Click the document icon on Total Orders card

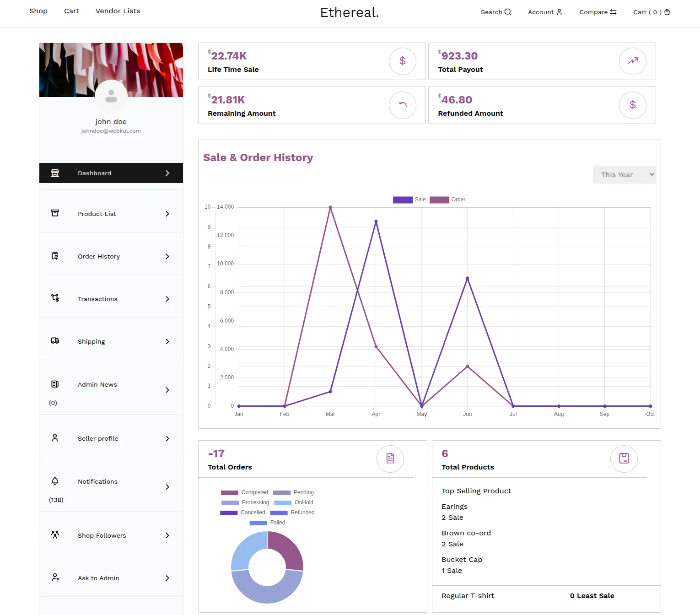click(390, 459)
